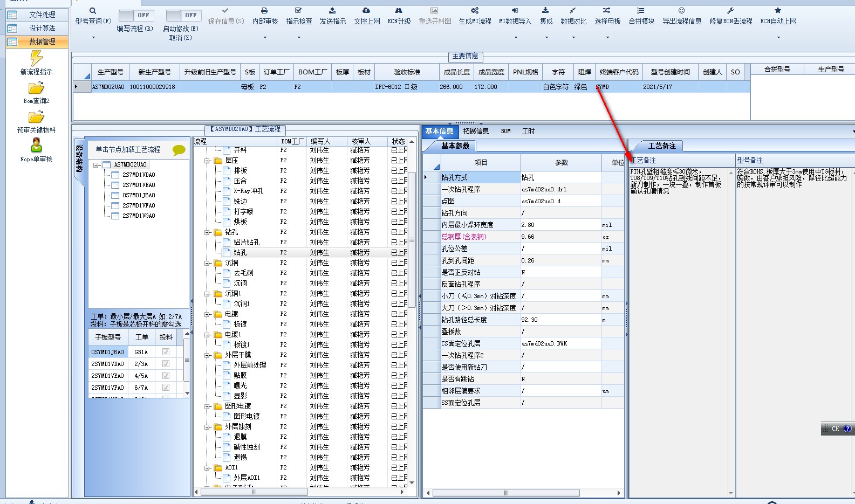The height and width of the screenshot is (504, 855).
Task: Open 设计算法 sidebar section
Action: click(x=37, y=28)
